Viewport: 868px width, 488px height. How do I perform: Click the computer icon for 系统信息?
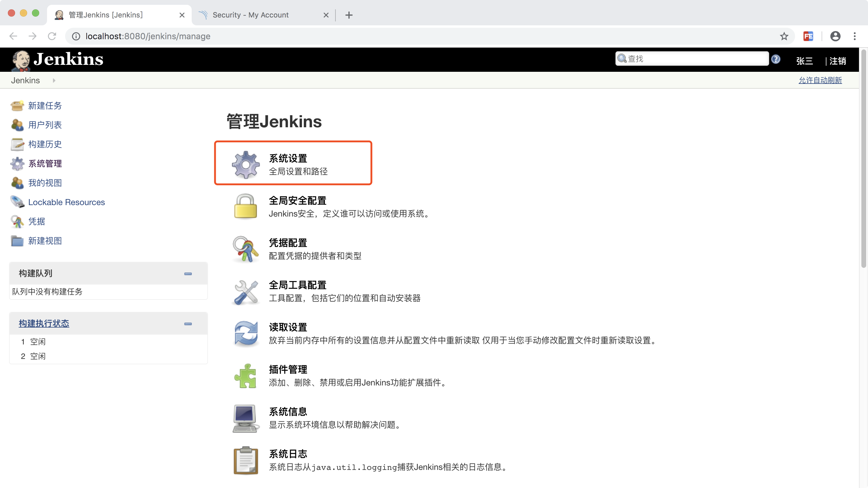246,418
